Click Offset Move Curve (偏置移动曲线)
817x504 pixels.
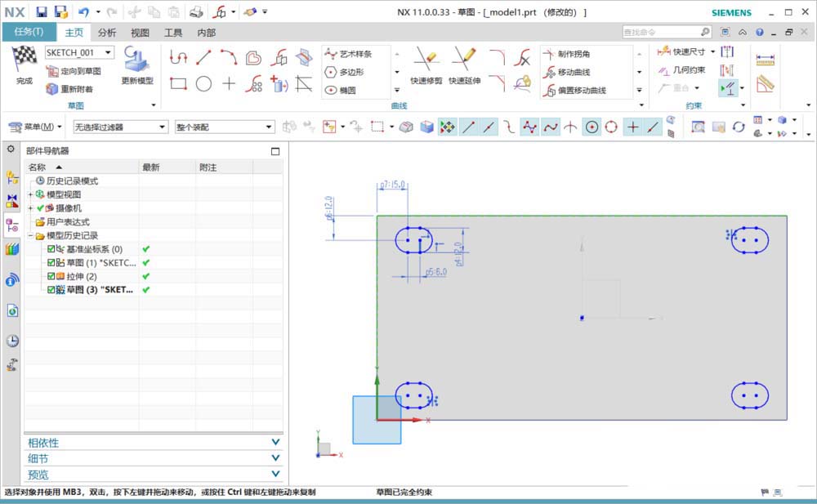[574, 90]
